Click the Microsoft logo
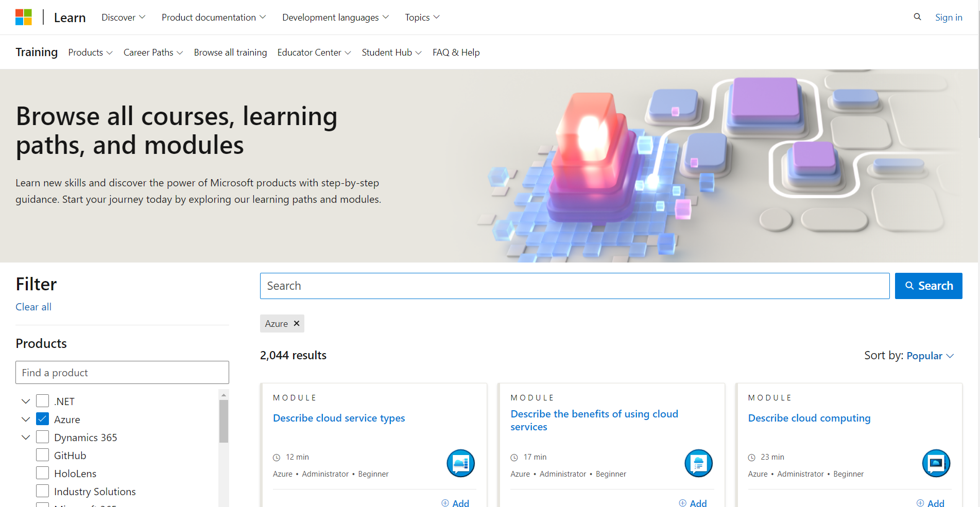 click(24, 17)
